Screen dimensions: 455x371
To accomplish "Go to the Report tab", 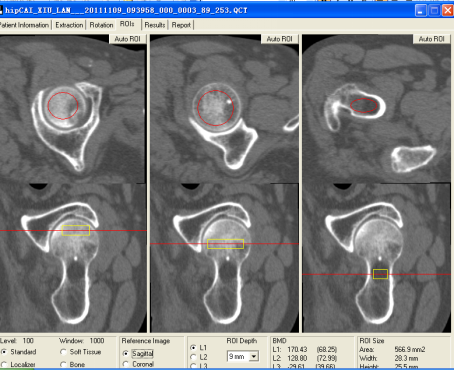I will click(x=181, y=25).
